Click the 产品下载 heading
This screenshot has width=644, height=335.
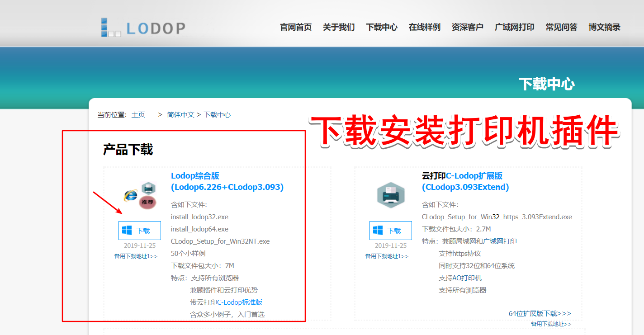pyautogui.click(x=128, y=150)
